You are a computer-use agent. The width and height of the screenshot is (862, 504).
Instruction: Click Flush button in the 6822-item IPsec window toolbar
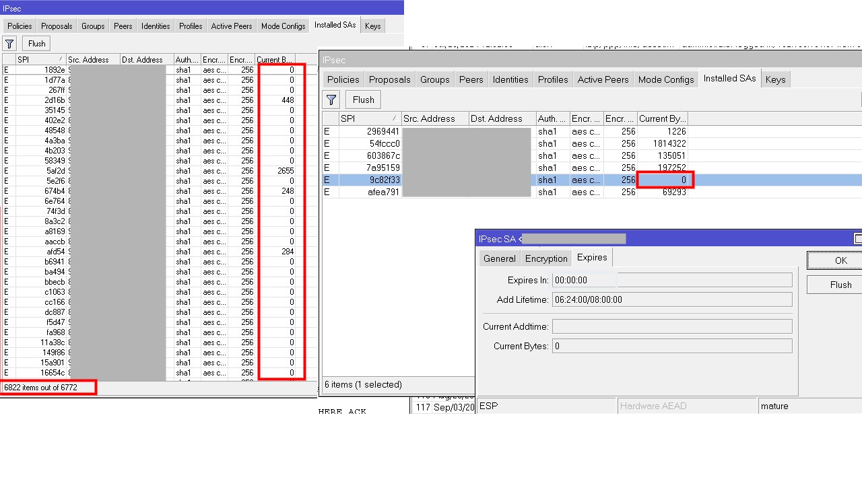(37, 44)
